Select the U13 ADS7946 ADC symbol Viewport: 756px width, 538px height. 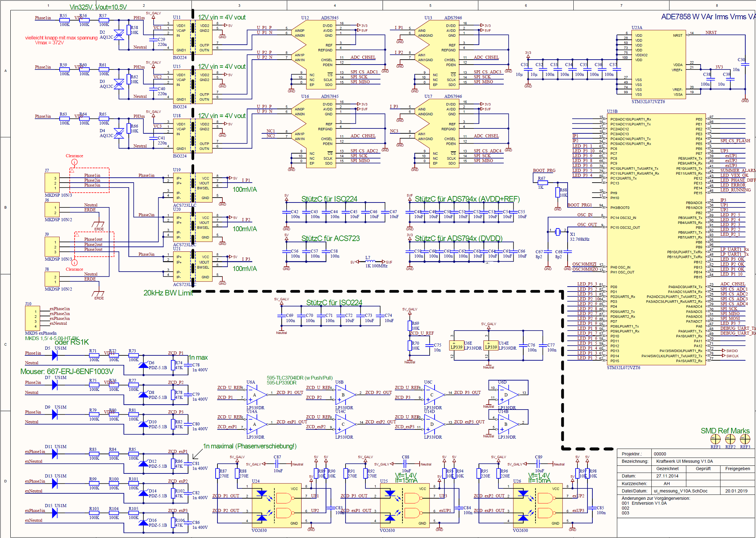(437, 55)
